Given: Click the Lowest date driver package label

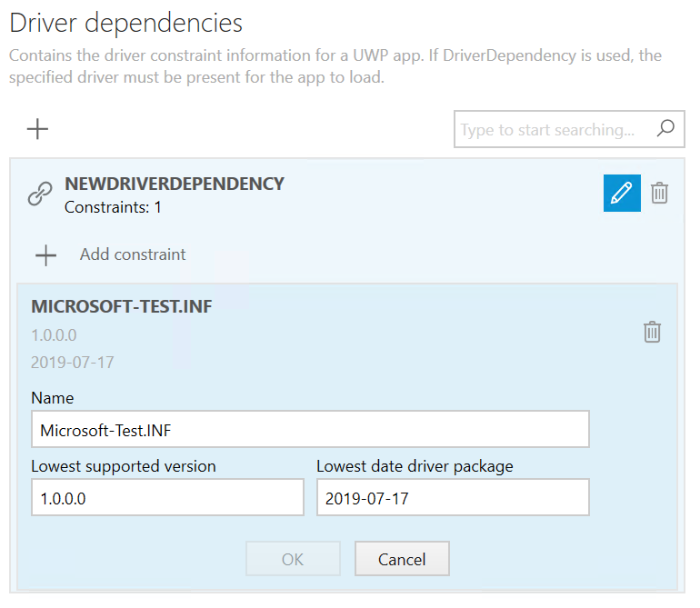Looking at the screenshot, I should (x=415, y=466).
